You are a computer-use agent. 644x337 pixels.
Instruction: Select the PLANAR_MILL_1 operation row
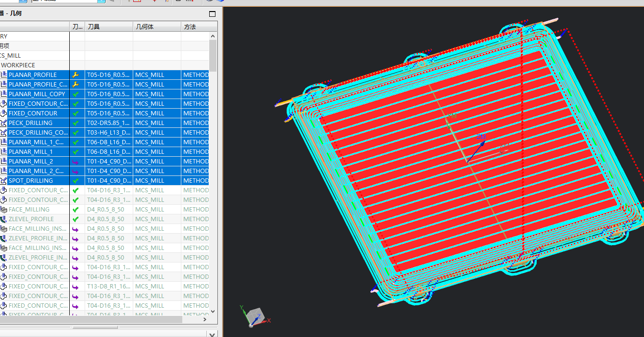[31, 152]
